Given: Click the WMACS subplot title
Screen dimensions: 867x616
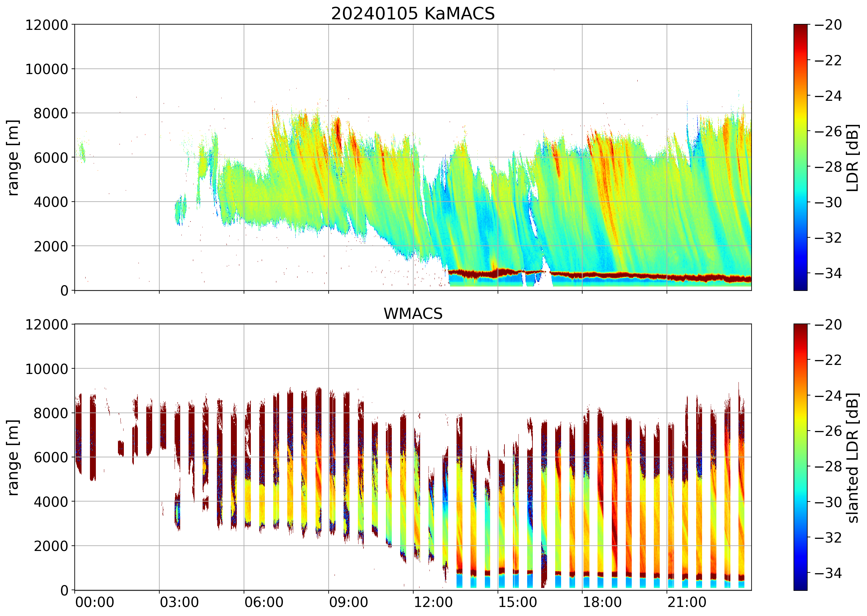Looking at the screenshot, I should (x=413, y=314).
